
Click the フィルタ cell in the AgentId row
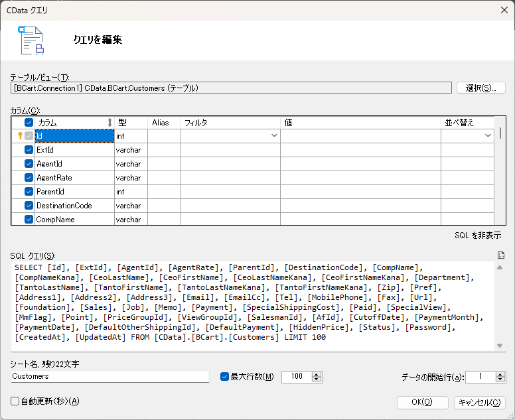[230, 163]
